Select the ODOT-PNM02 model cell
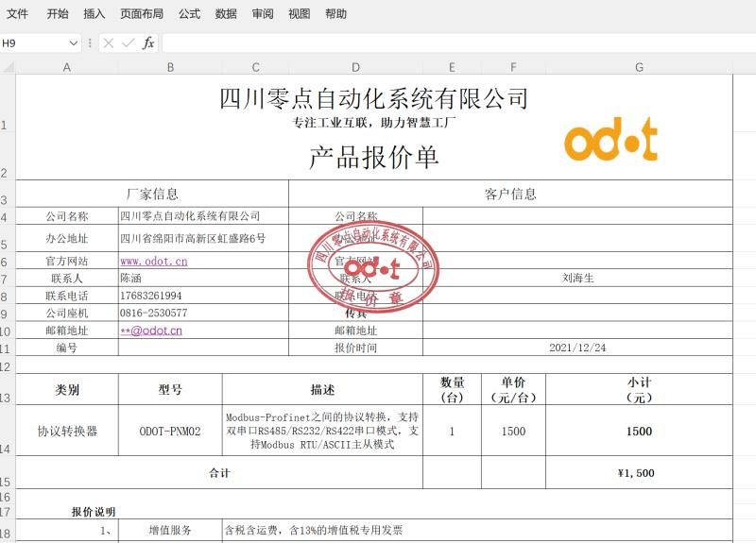 click(170, 431)
